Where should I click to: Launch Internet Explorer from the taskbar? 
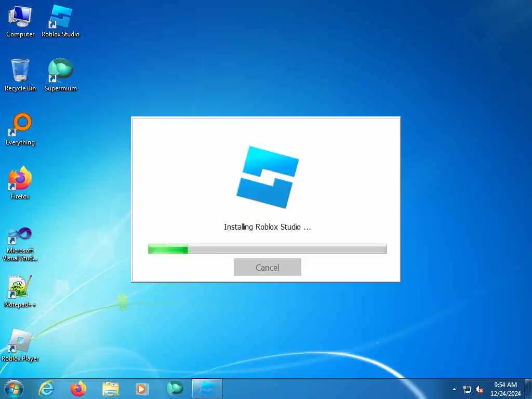tap(46, 389)
